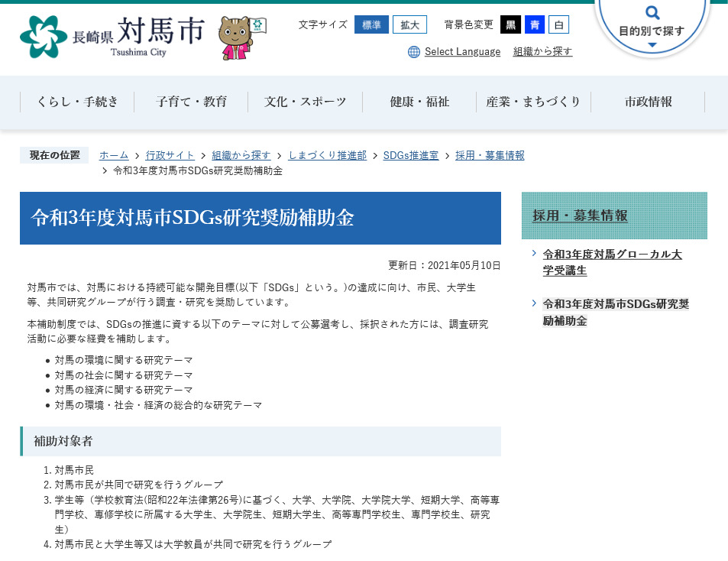Open SDGs推進室 in the breadcrumb trail
Viewport: 728px width, 561px height.
pyautogui.click(x=409, y=154)
